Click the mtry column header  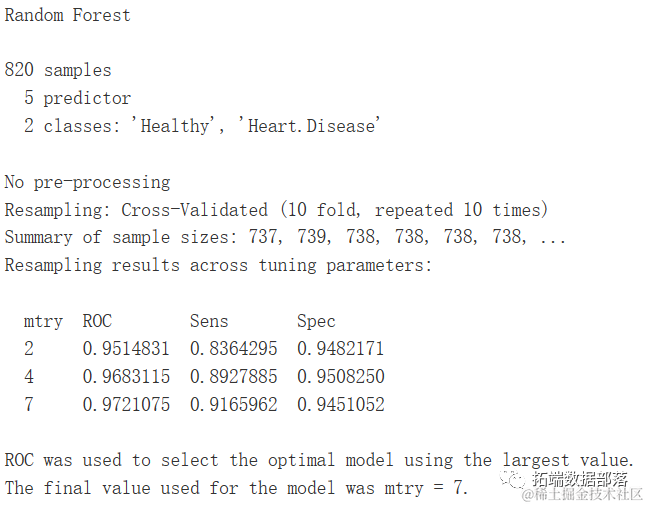click(43, 321)
